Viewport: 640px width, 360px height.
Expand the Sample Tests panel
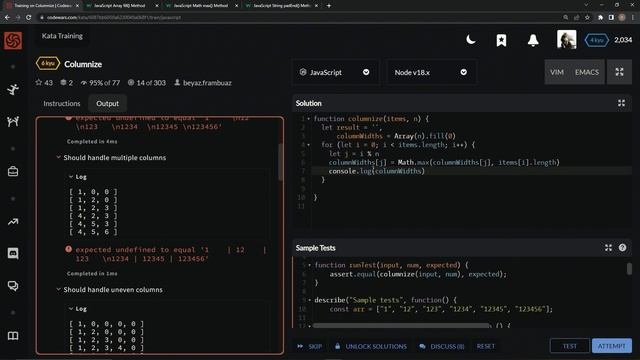click(608, 248)
